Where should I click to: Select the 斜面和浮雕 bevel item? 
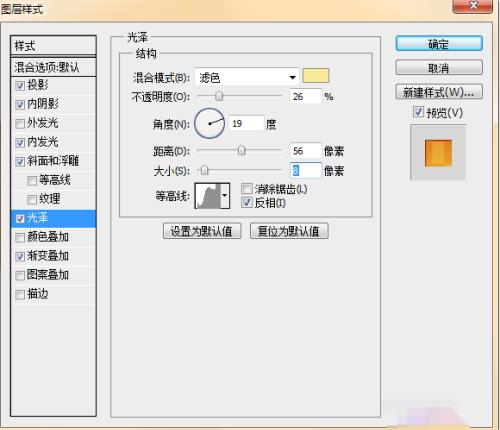point(53,161)
